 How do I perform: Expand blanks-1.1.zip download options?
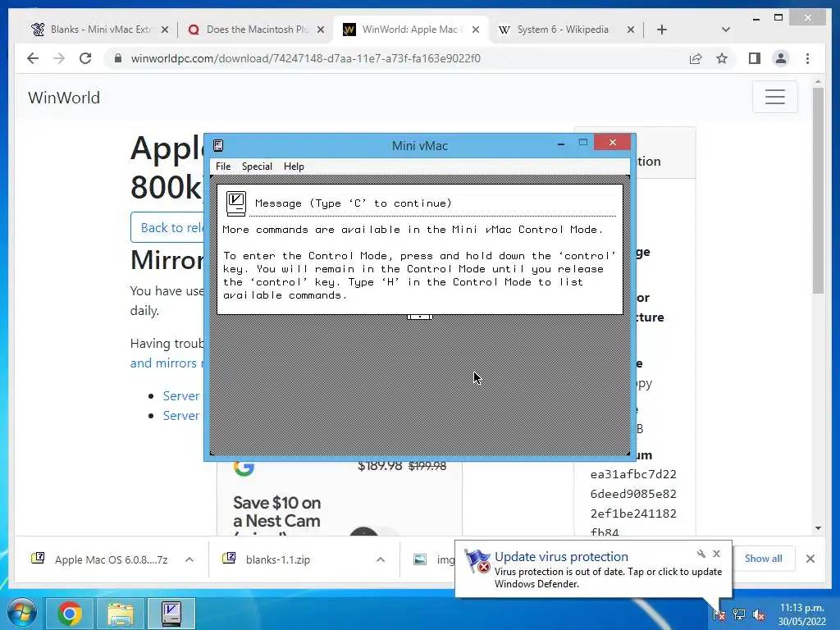click(x=381, y=559)
